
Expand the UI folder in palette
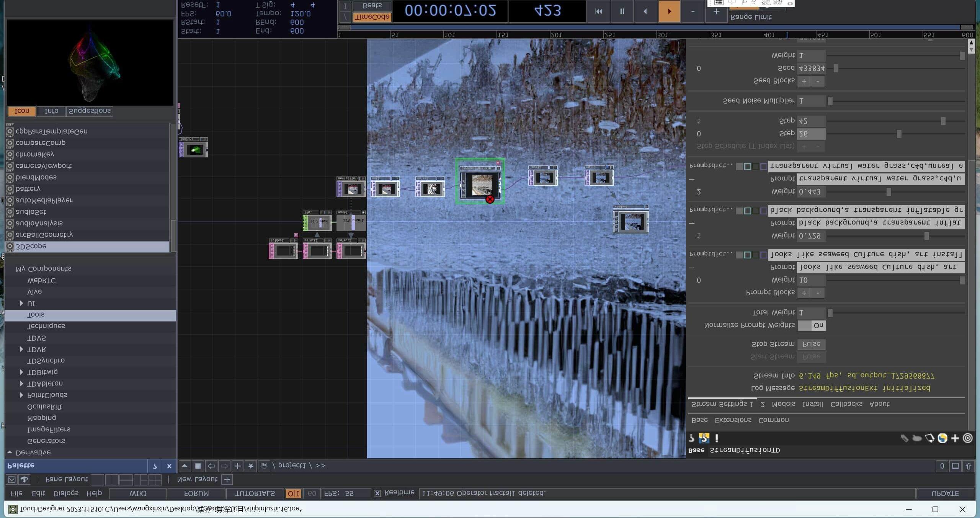coord(21,303)
